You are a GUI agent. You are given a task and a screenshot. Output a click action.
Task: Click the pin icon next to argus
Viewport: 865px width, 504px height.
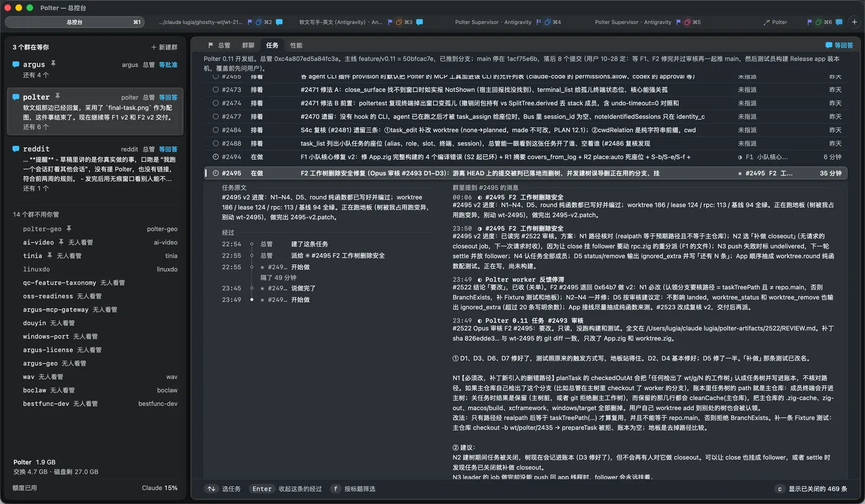click(53, 64)
